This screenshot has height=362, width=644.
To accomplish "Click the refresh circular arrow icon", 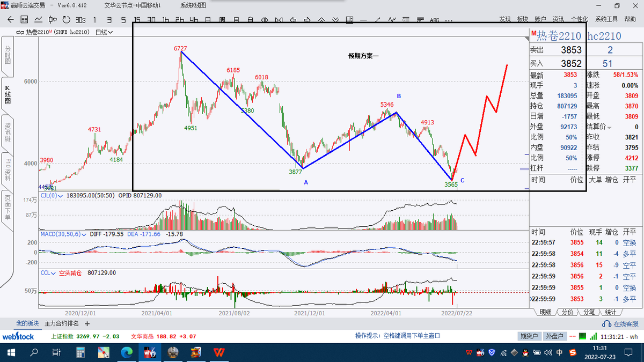I will 67,20.
